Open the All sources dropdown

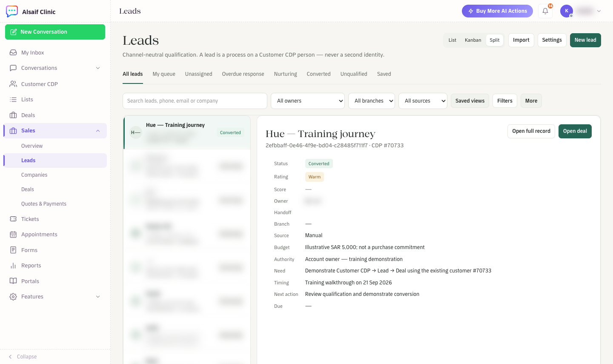tap(423, 101)
